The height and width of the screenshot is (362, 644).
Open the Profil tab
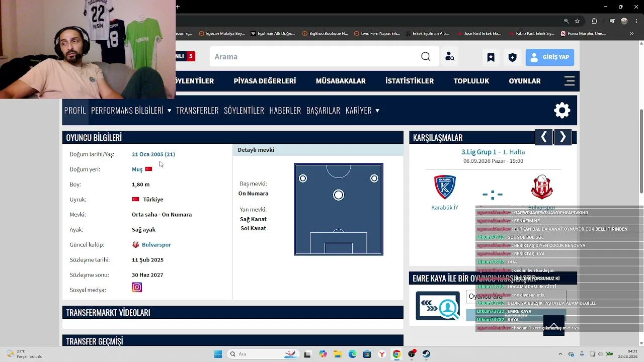[75, 110]
